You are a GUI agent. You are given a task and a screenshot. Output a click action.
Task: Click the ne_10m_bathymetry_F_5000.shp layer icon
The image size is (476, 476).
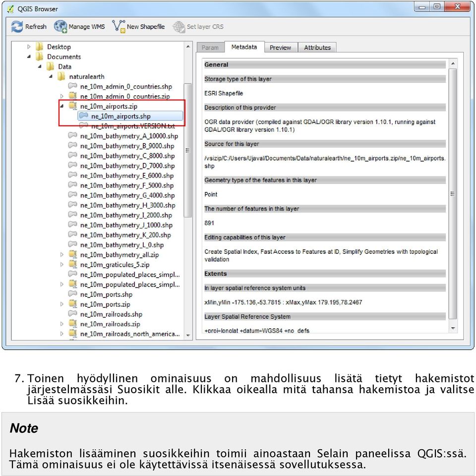[72, 185]
